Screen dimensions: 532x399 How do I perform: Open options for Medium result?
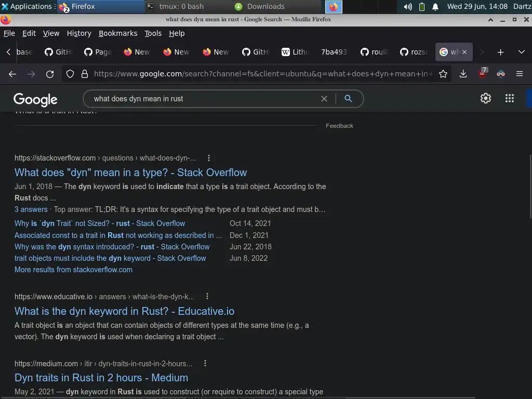pyautogui.click(x=205, y=363)
